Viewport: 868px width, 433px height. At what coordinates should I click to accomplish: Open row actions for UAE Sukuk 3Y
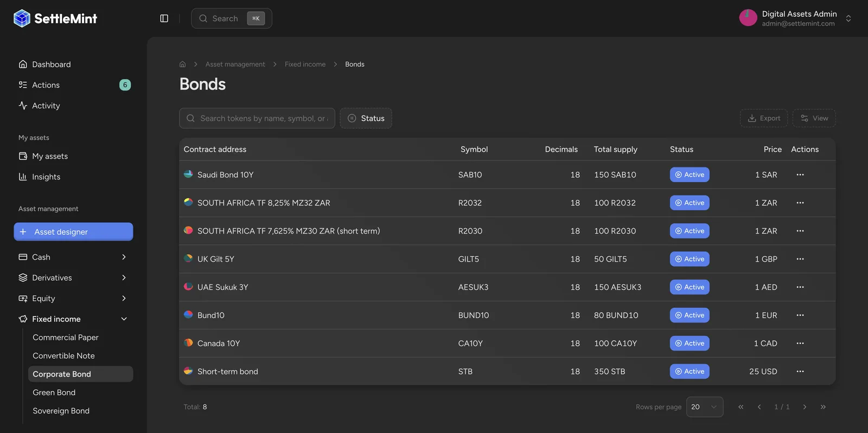coord(800,287)
